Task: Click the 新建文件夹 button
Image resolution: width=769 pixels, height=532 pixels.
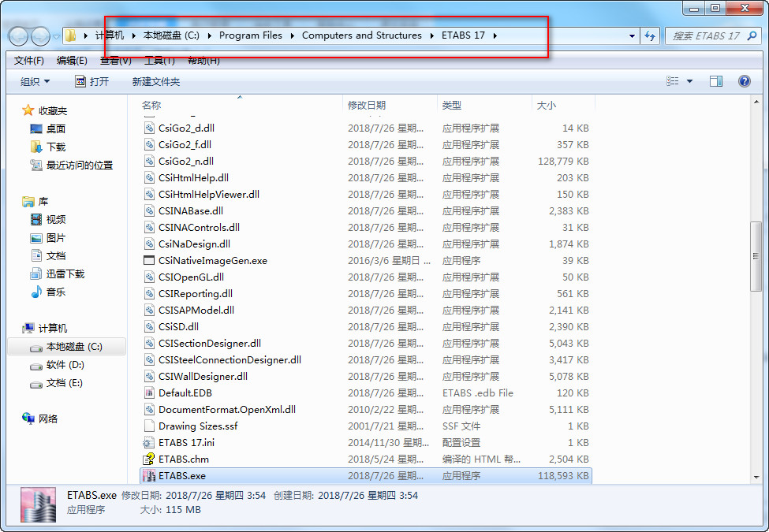Action: (156, 81)
